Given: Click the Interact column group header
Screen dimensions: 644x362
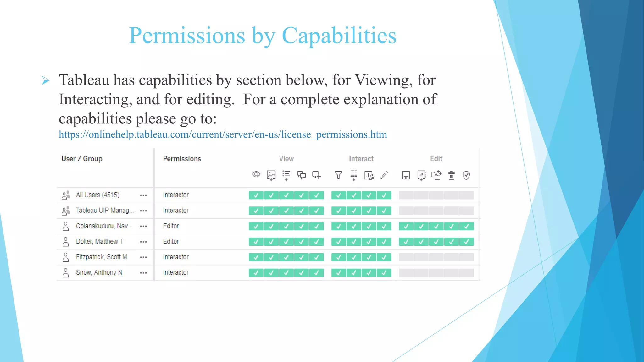Looking at the screenshot, I should pos(361,159).
